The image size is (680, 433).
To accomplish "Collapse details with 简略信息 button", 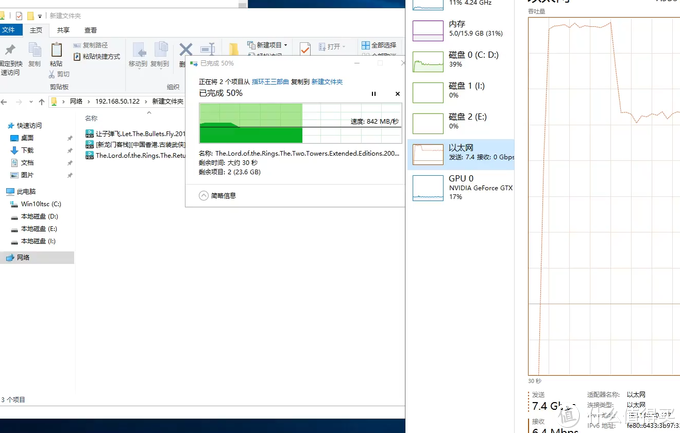I will click(x=217, y=196).
